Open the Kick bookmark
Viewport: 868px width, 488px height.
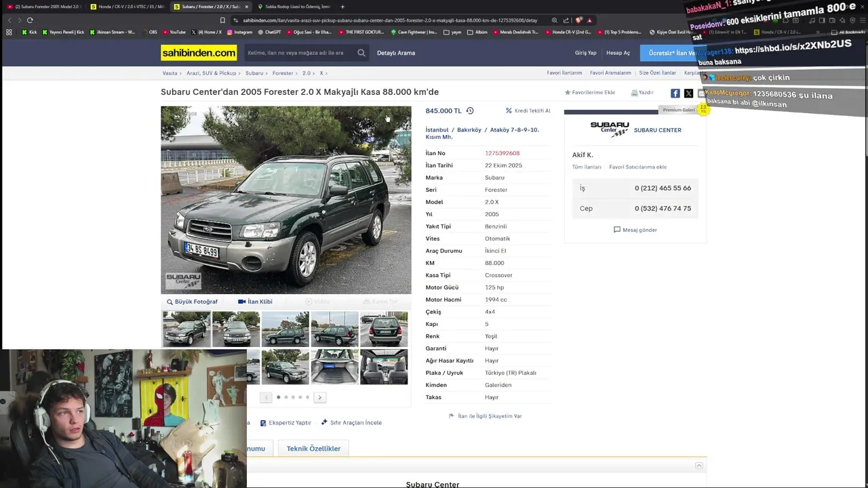[x=29, y=32]
